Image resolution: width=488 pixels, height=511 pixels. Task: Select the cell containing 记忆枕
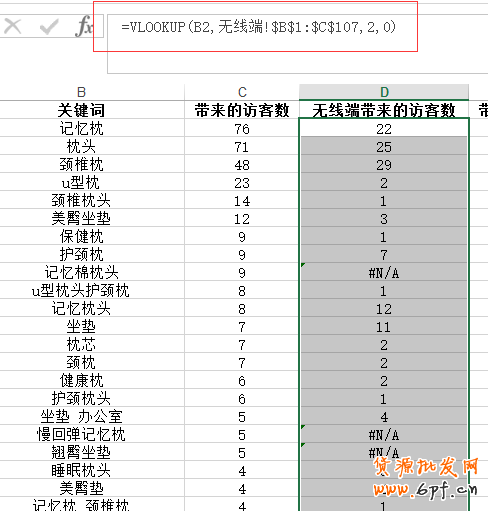(x=82, y=128)
